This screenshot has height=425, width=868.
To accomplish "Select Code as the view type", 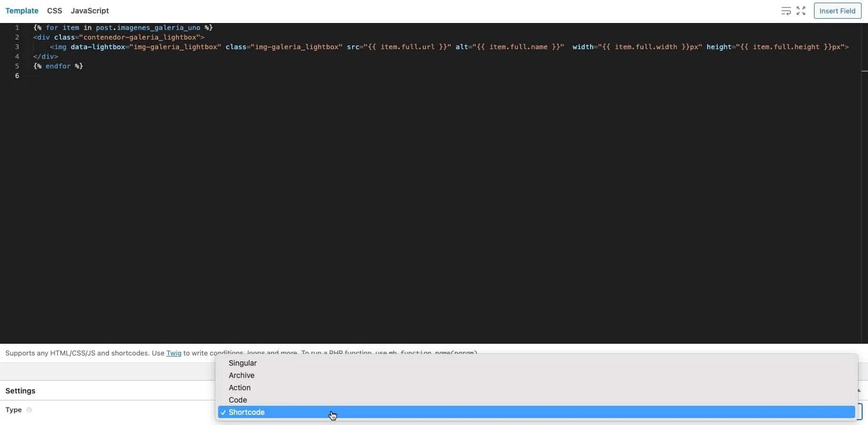I will point(238,400).
